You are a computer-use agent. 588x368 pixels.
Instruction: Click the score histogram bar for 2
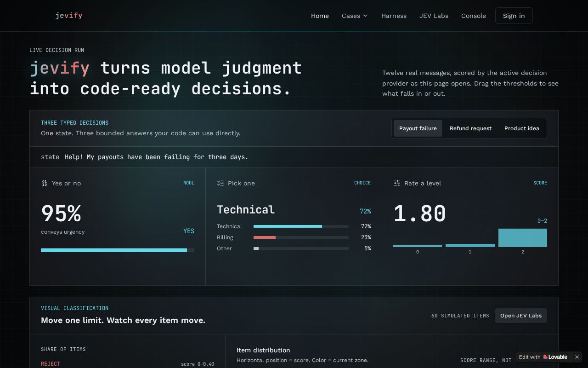(523, 238)
